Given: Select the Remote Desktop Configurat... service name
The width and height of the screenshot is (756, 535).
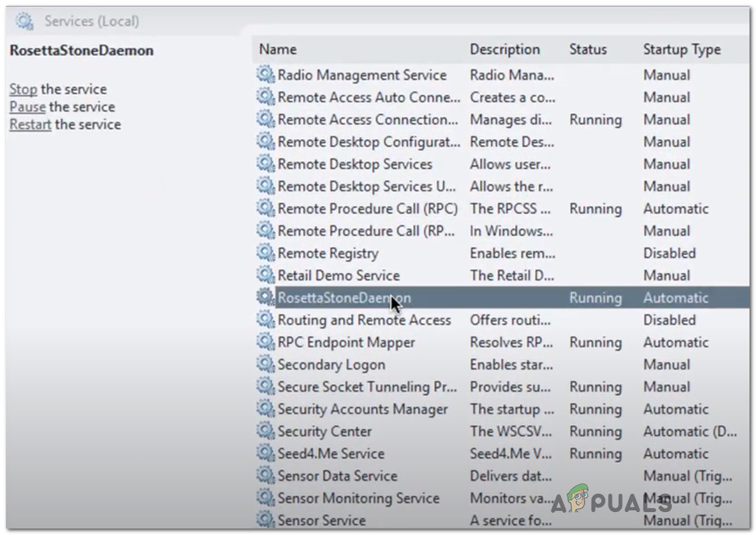Looking at the screenshot, I should coord(369,142).
